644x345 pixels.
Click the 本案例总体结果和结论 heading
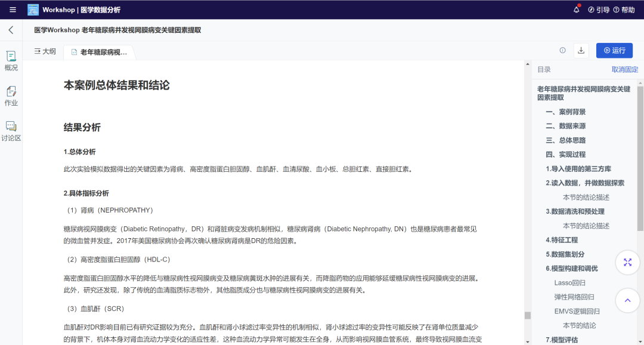click(x=117, y=85)
